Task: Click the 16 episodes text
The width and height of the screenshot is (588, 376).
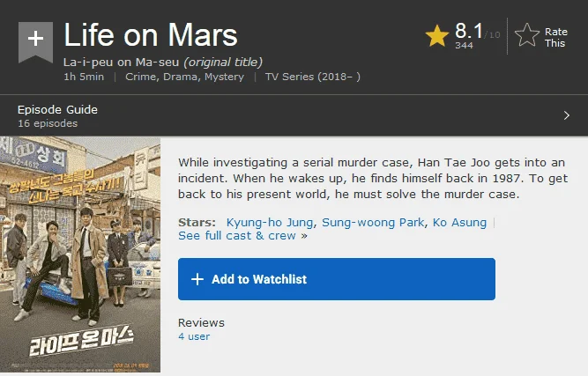Action: [48, 123]
